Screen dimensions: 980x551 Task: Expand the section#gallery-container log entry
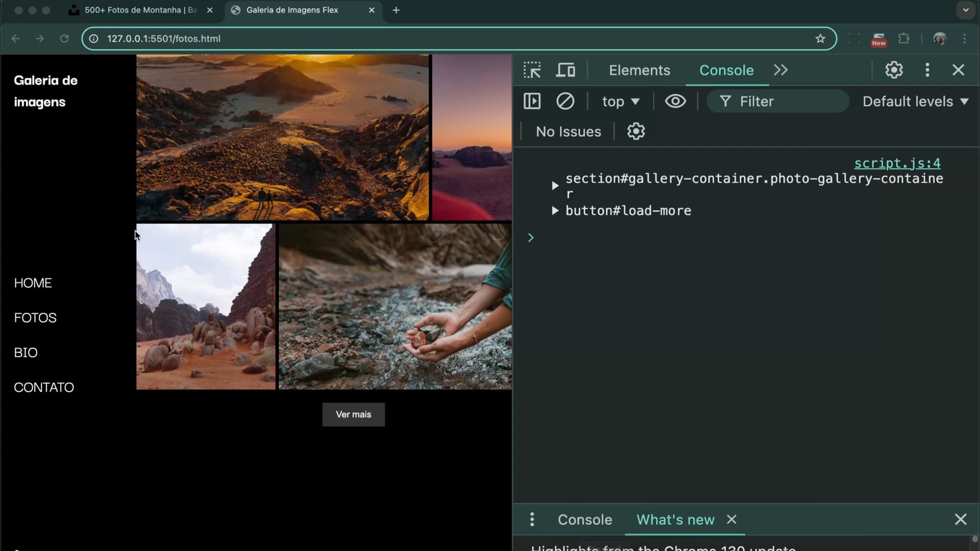point(555,186)
